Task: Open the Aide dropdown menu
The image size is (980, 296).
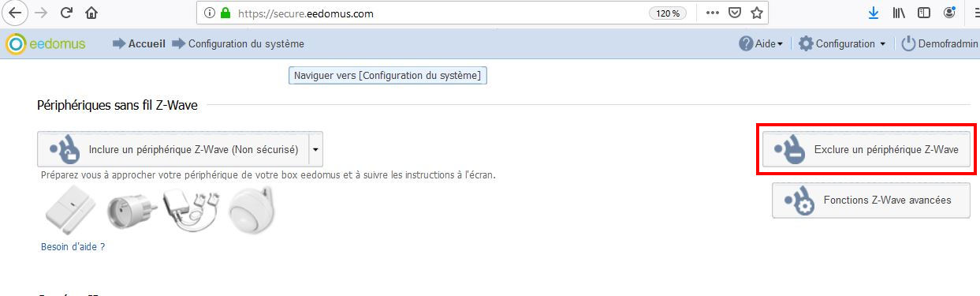Action: click(x=761, y=44)
